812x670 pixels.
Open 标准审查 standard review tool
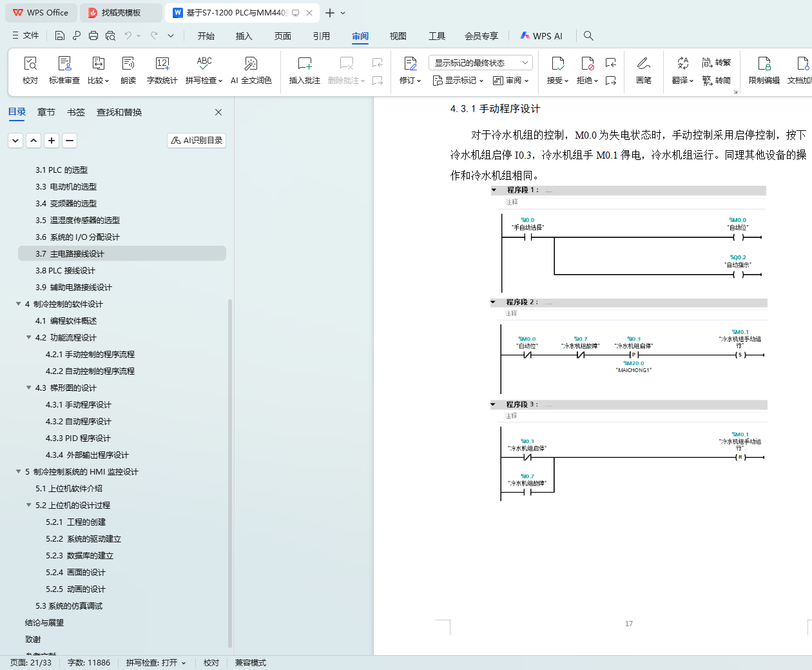tap(64, 70)
